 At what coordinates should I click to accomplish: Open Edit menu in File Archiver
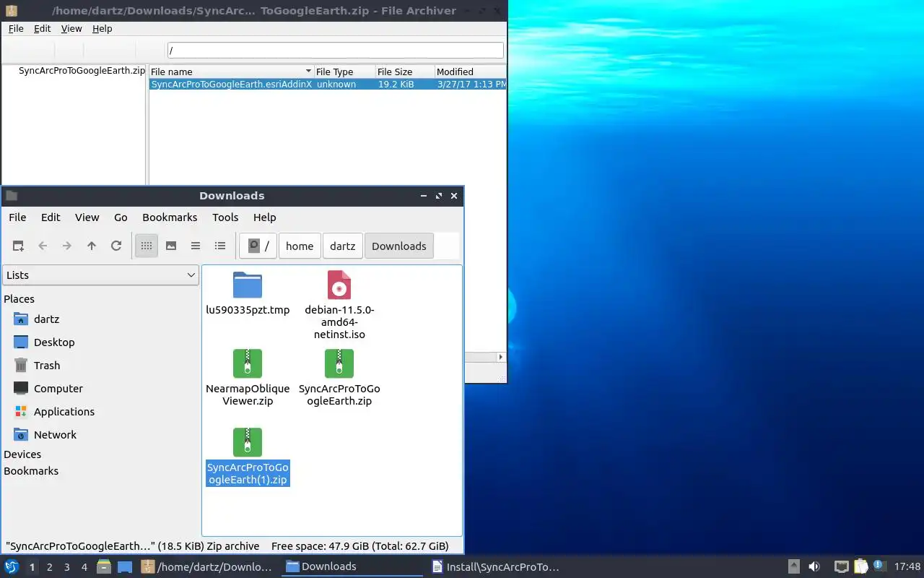pyautogui.click(x=43, y=28)
